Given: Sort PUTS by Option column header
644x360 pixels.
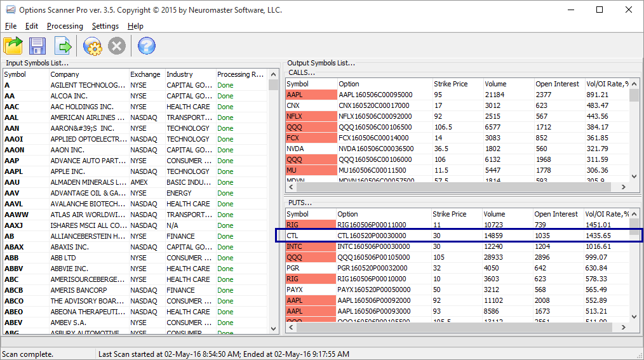Looking at the screenshot, I should pyautogui.click(x=384, y=214).
